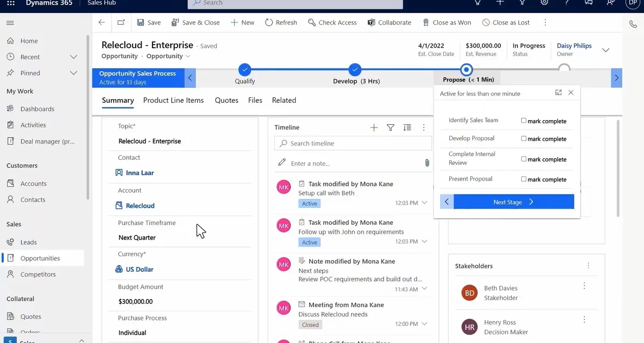This screenshot has width=644, height=343.
Task: Mark Complete Internal Review complete
Action: point(524,159)
